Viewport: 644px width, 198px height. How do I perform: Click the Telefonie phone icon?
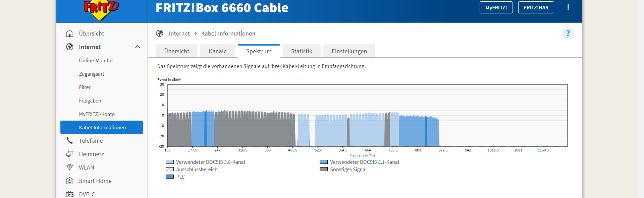70,141
